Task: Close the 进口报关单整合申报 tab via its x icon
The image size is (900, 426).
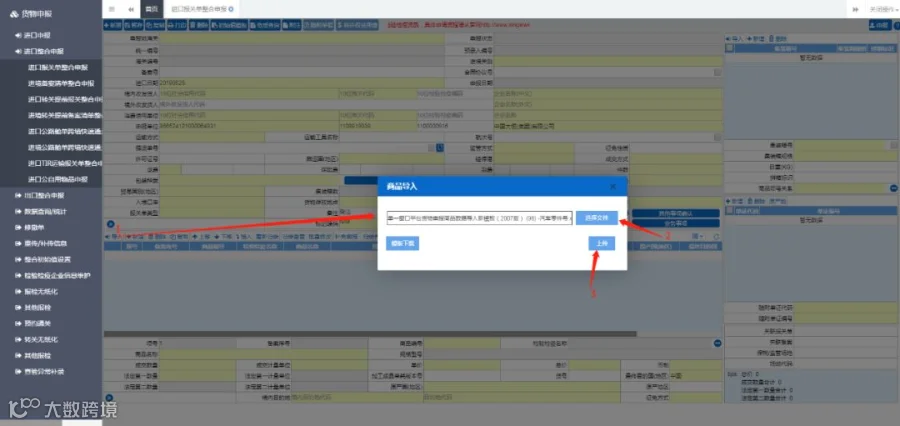Action: pos(231,9)
